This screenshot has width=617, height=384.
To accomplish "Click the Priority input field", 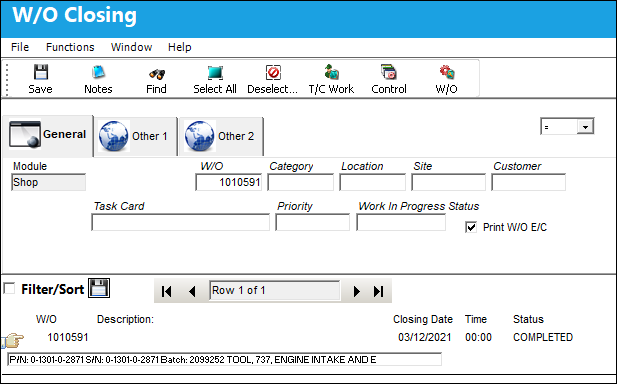I will tap(312, 222).
